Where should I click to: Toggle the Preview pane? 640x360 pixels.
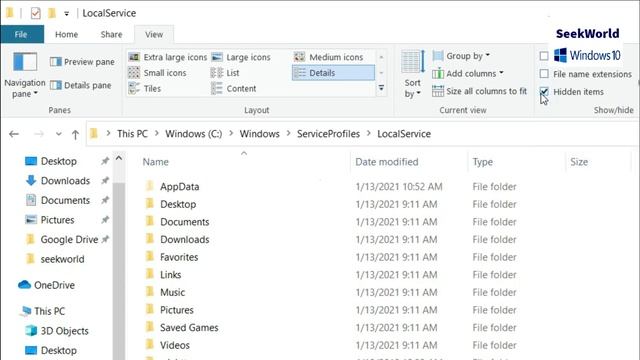point(82,62)
